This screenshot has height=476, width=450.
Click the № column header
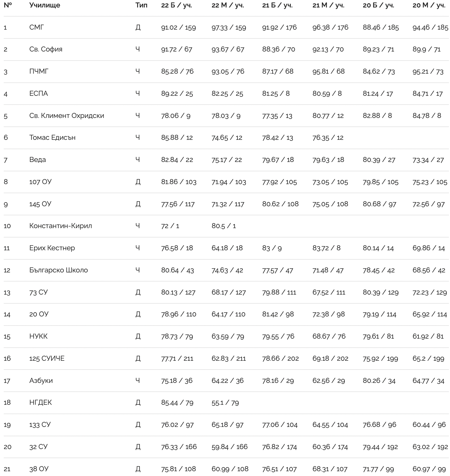point(8,5)
